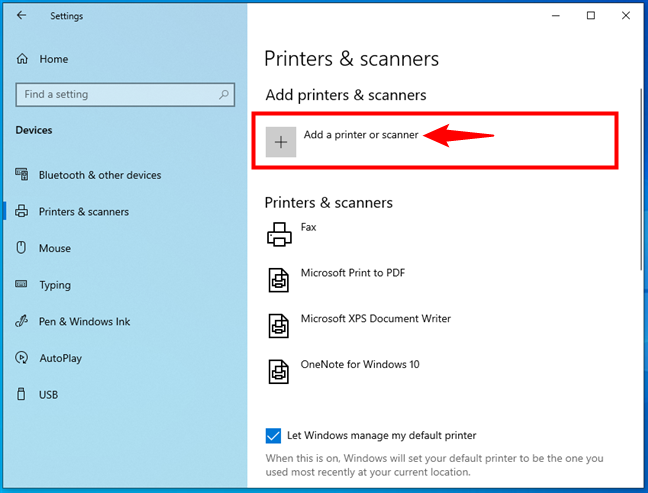The height and width of the screenshot is (493, 648).
Task: Click the Fax printer icon
Action: [x=279, y=234]
